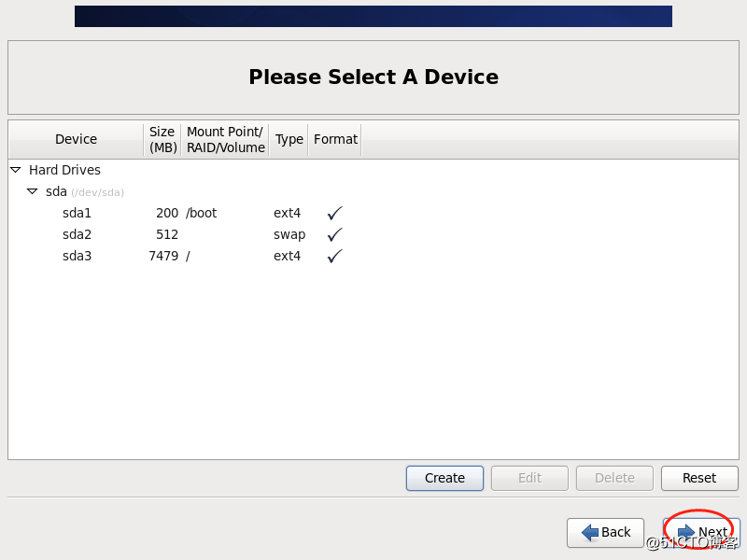
Task: Go back with the Back button
Action: point(605,532)
